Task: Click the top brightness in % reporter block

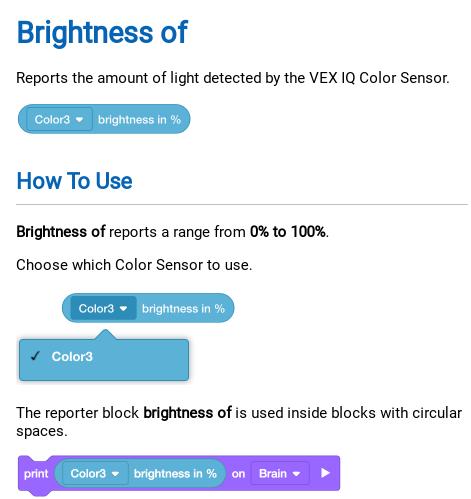Action: (x=104, y=119)
